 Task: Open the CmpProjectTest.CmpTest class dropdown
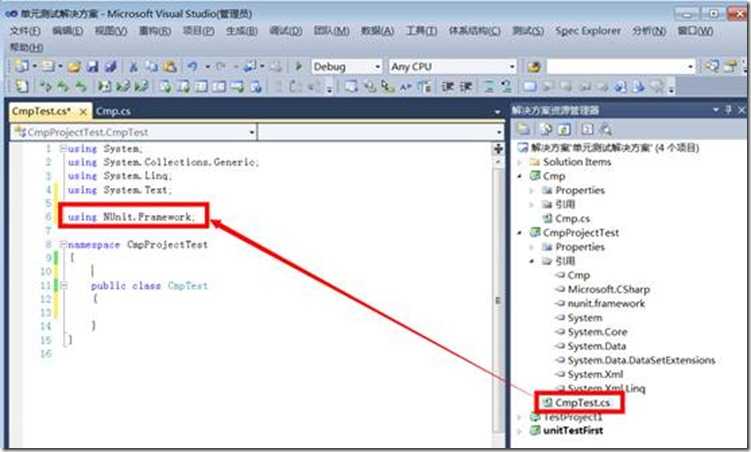(x=252, y=132)
